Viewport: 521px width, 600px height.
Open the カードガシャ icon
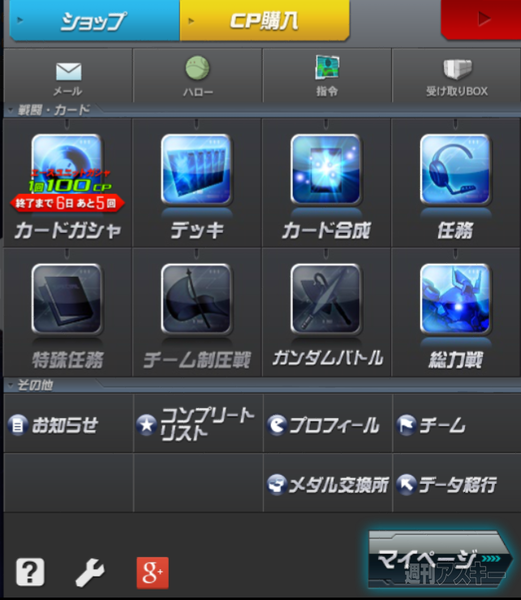tap(67, 169)
